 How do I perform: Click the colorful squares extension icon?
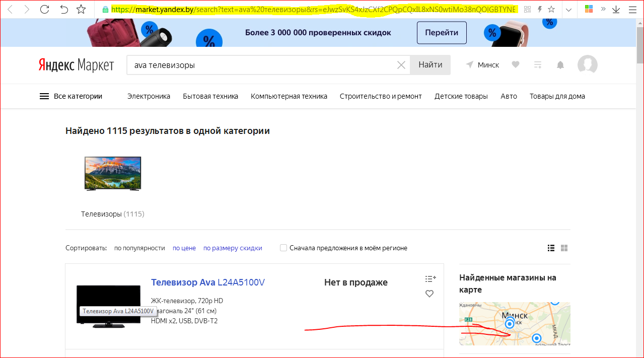click(589, 9)
